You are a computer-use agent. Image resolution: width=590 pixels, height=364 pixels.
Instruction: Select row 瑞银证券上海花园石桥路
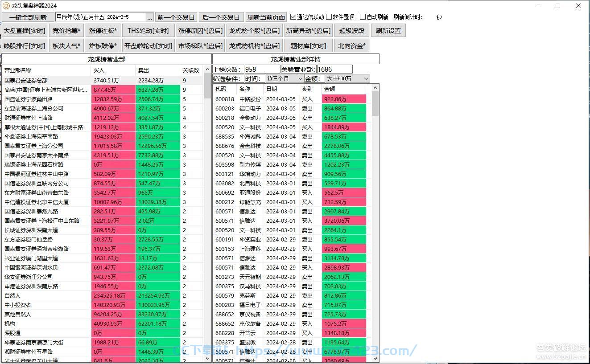pyautogui.click(x=103, y=164)
